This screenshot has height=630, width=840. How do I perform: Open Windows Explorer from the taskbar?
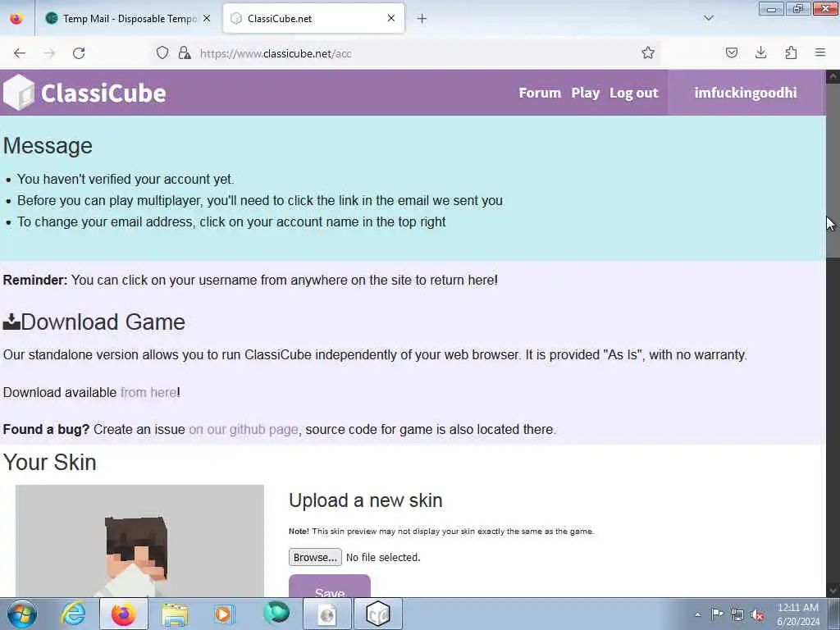(x=176, y=614)
